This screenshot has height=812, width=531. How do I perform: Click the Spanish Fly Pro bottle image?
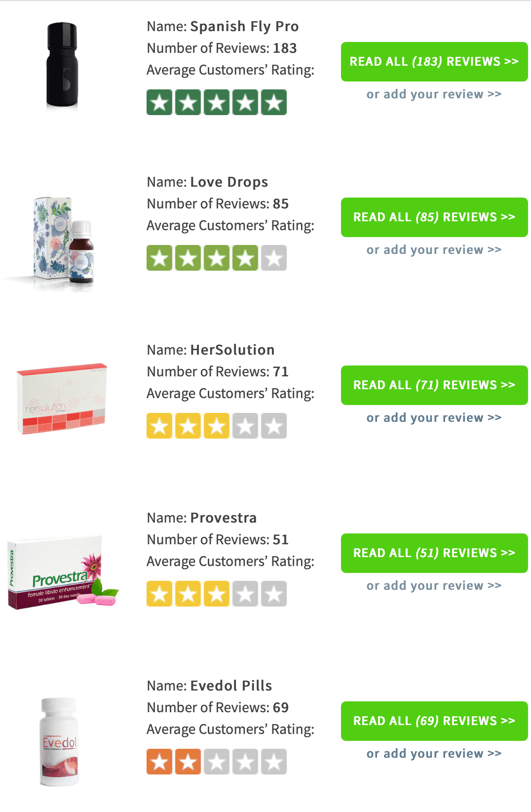(x=62, y=65)
